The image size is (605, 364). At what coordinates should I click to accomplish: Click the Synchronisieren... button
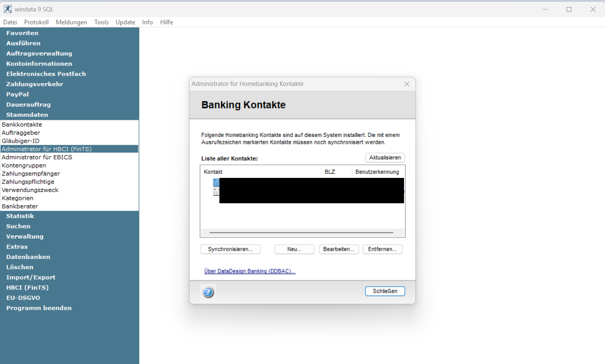coord(230,249)
